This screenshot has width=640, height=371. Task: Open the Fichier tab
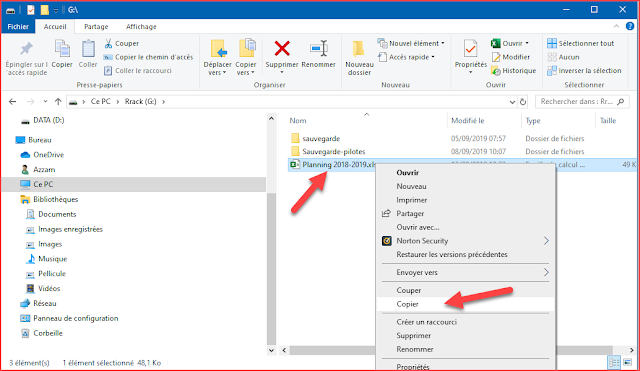tap(18, 27)
